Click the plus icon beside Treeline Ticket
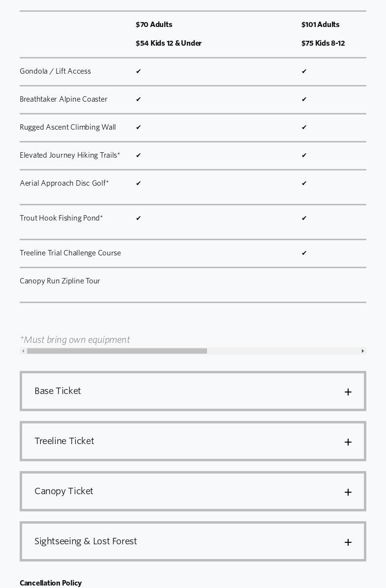 click(348, 442)
